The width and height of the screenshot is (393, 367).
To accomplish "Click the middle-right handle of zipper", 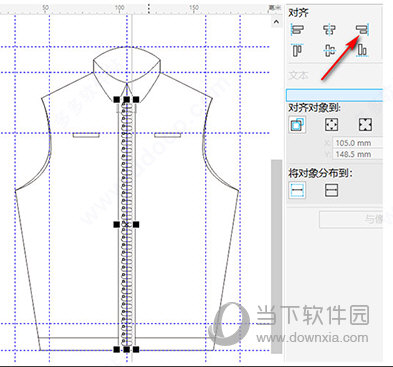I will 136,225.
